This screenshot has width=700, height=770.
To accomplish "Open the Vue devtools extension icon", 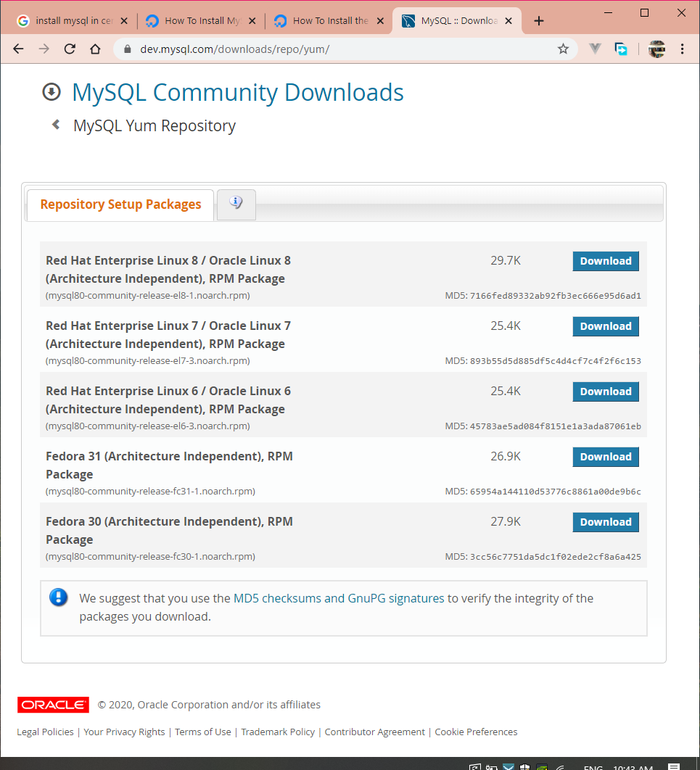I will click(x=595, y=49).
